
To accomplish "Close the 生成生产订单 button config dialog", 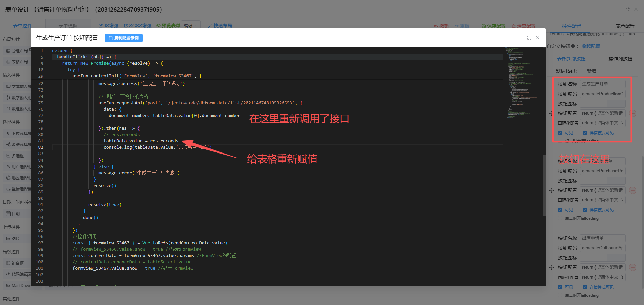I will pyautogui.click(x=538, y=38).
